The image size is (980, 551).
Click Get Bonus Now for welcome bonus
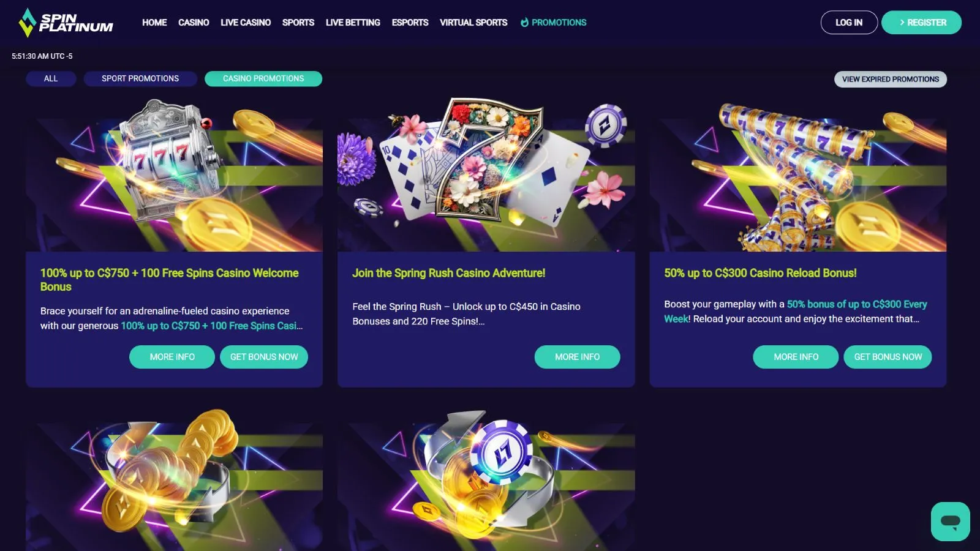point(264,357)
